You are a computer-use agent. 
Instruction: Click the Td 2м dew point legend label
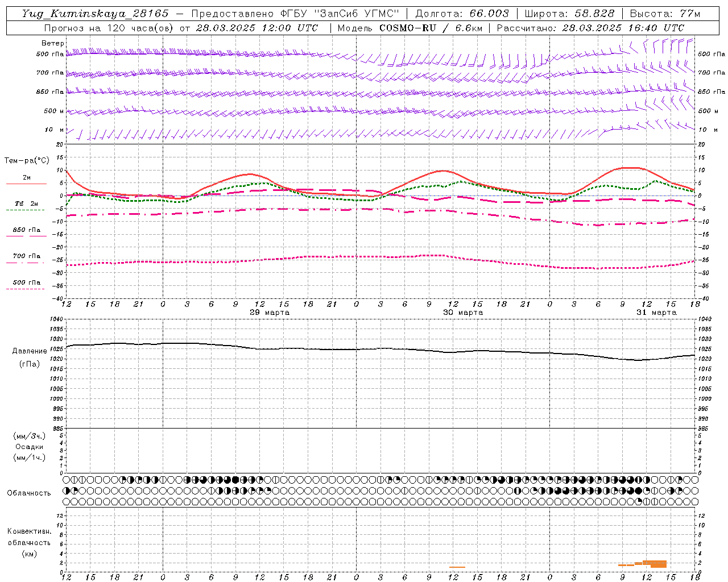pos(26,203)
